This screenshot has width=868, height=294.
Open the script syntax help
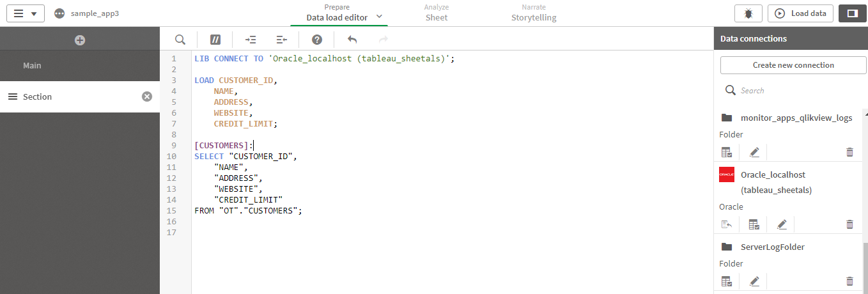[317, 40]
